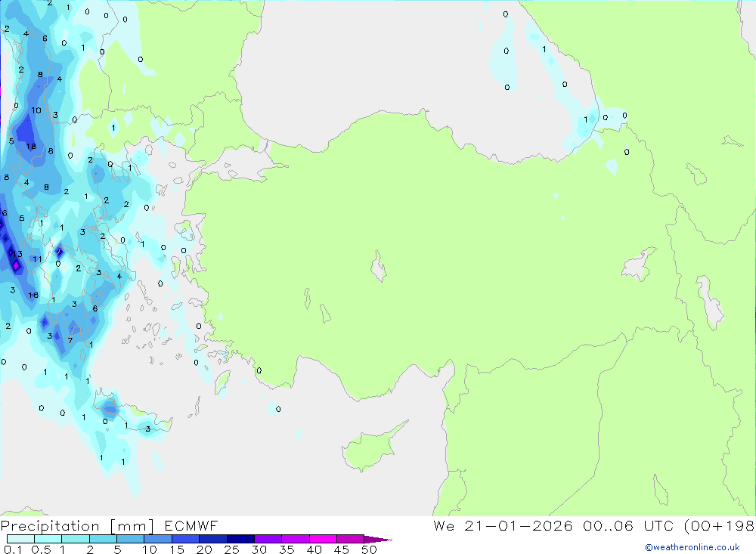
Task: Click the map value '13' on the west coast
Action: pos(17,254)
